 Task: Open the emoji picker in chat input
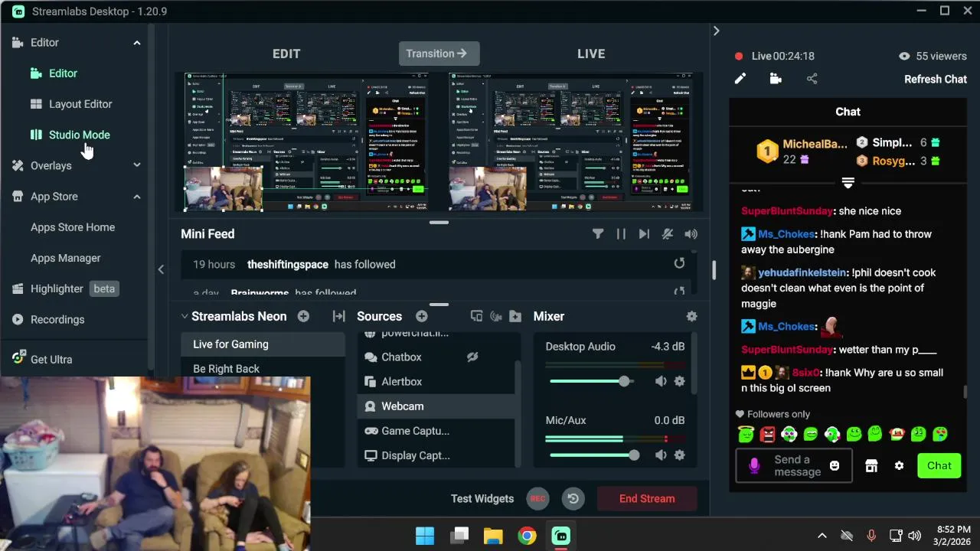[x=835, y=466]
